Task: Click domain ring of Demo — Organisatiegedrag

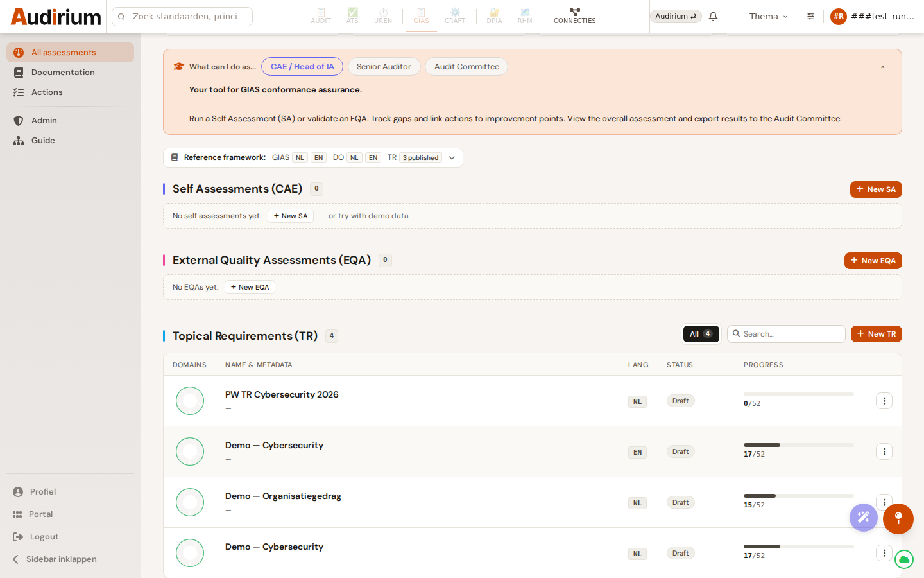Action: click(x=190, y=502)
